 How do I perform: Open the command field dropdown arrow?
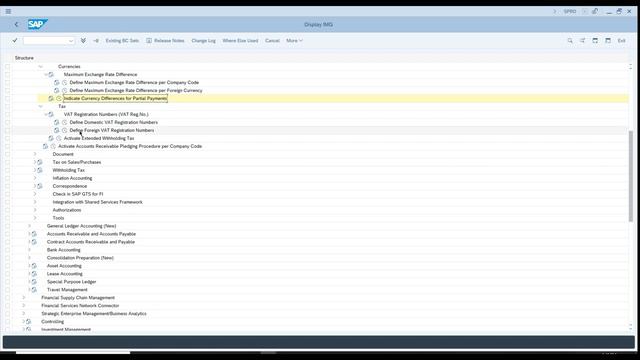[x=71, y=41]
